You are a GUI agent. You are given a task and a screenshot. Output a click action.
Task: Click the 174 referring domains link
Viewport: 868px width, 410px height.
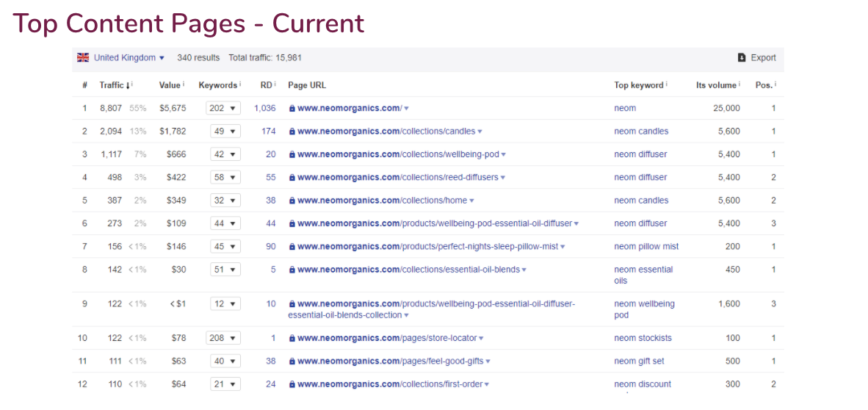point(269,132)
